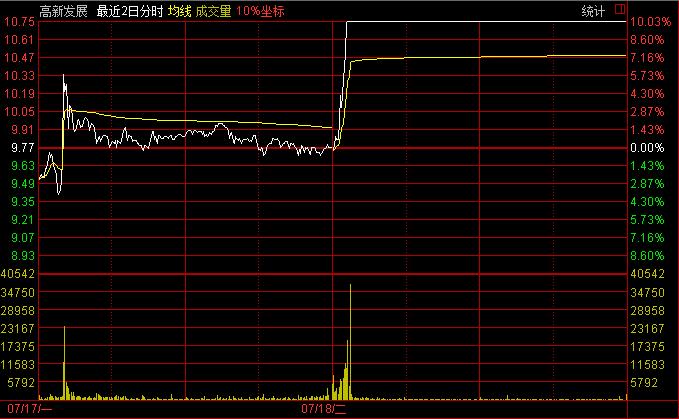Toggle the 成交量 volume legend
This screenshot has height=419, width=679.
[213, 11]
